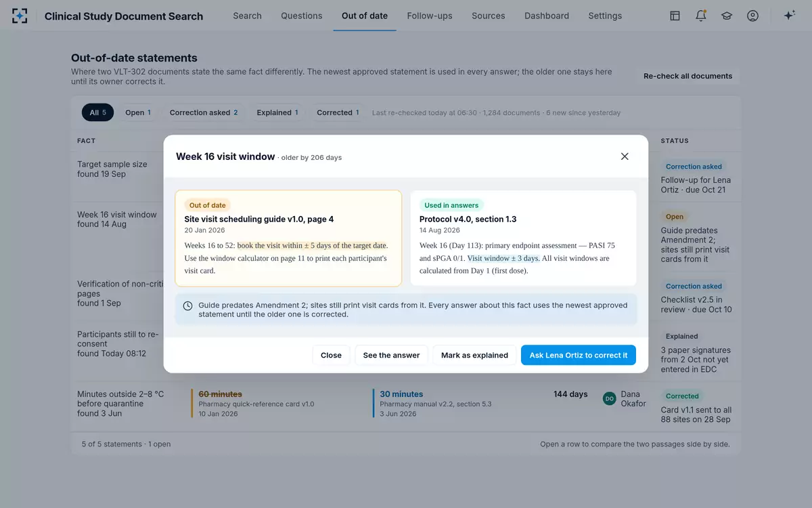
Task: Open the Follow-ups tab
Action: click(430, 16)
